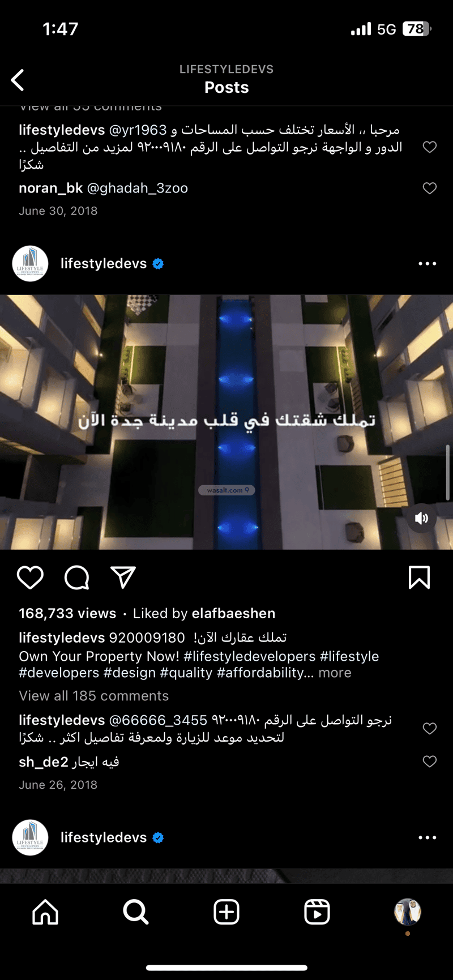Go back using the top-left arrow
The image size is (453, 980).
click(x=18, y=80)
